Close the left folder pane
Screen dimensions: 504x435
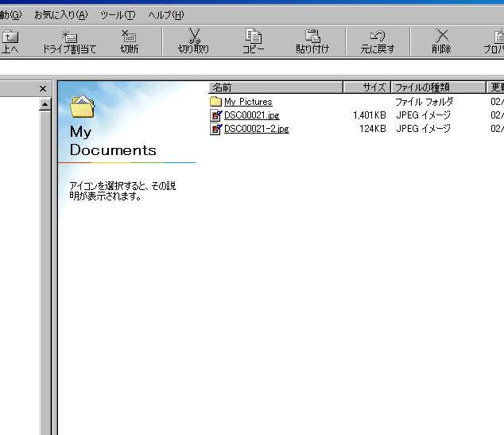[x=43, y=89]
